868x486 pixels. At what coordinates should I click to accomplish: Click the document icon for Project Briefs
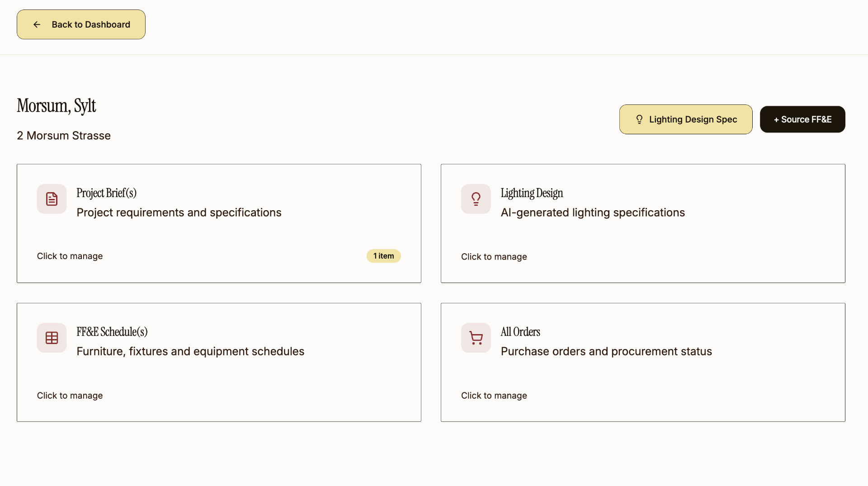[52, 199]
